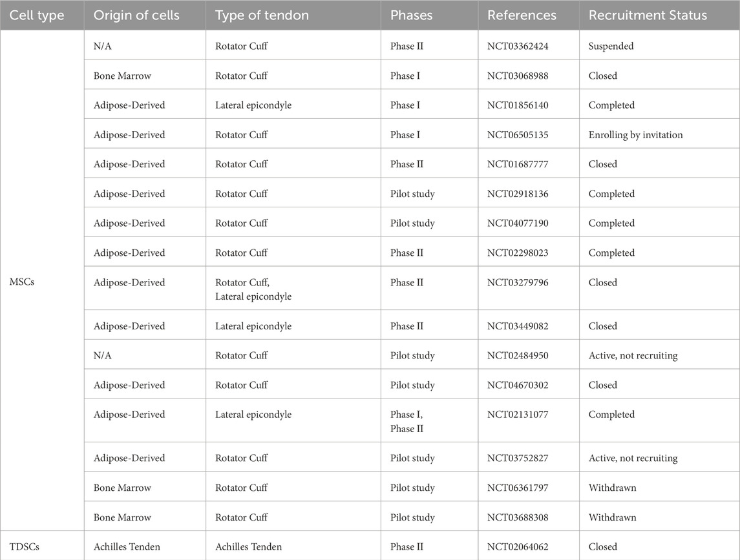Open reference NCT01856140
The height and width of the screenshot is (560, 740).
click(518, 105)
